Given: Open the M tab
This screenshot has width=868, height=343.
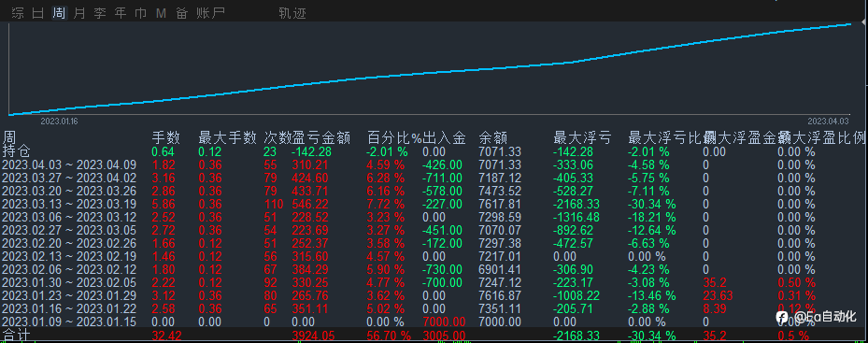Looking at the screenshot, I should (161, 13).
